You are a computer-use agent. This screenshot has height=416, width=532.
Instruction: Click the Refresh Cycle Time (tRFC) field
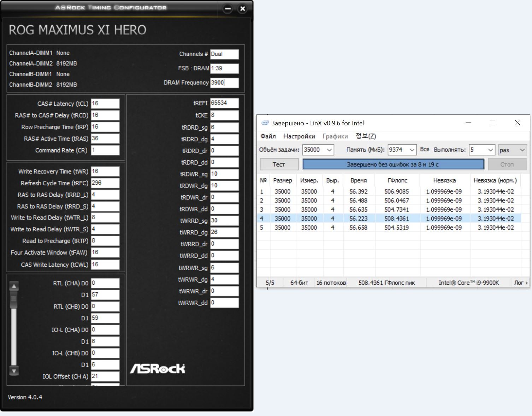tap(105, 183)
